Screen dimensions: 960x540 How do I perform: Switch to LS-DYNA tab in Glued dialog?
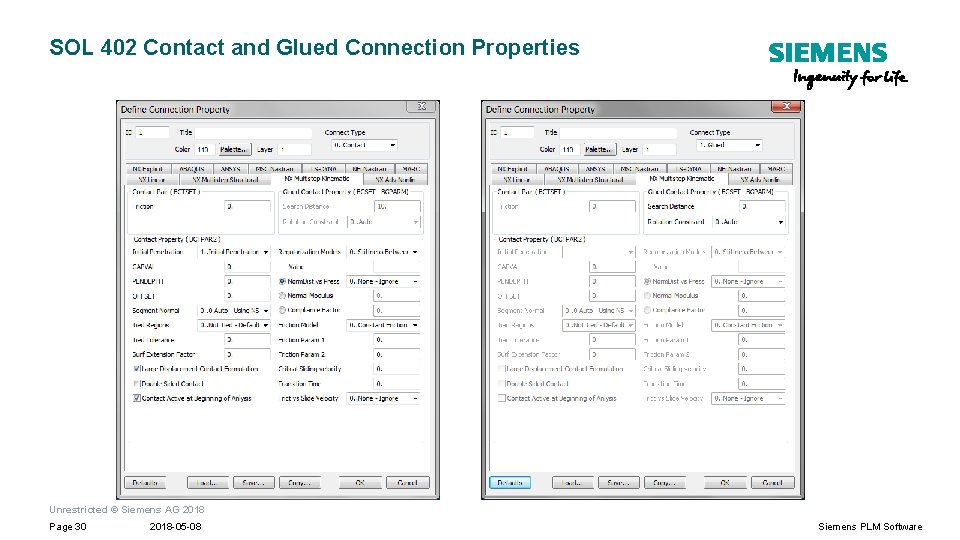click(x=688, y=169)
